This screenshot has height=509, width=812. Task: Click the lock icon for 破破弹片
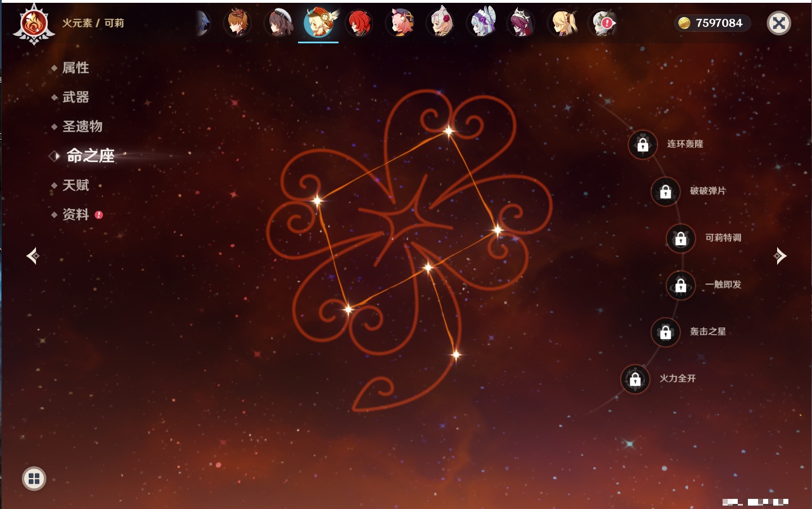(x=665, y=192)
